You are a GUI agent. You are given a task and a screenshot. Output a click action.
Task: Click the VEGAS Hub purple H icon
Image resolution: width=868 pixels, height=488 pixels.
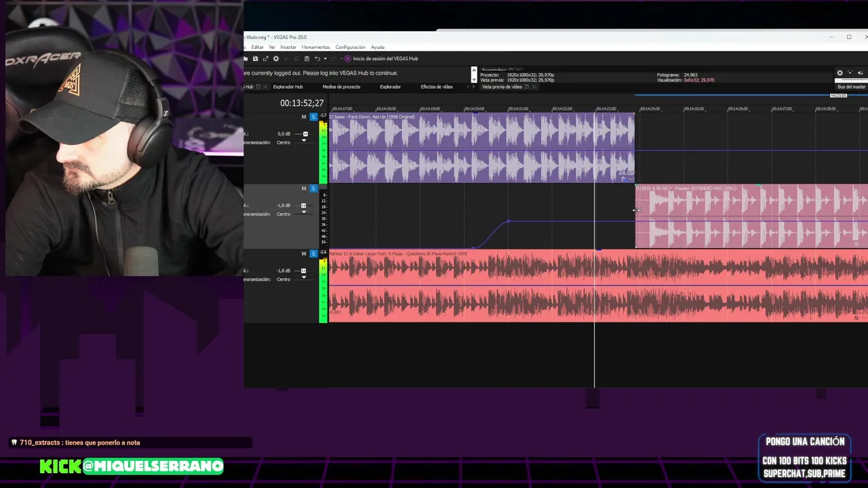click(348, 58)
